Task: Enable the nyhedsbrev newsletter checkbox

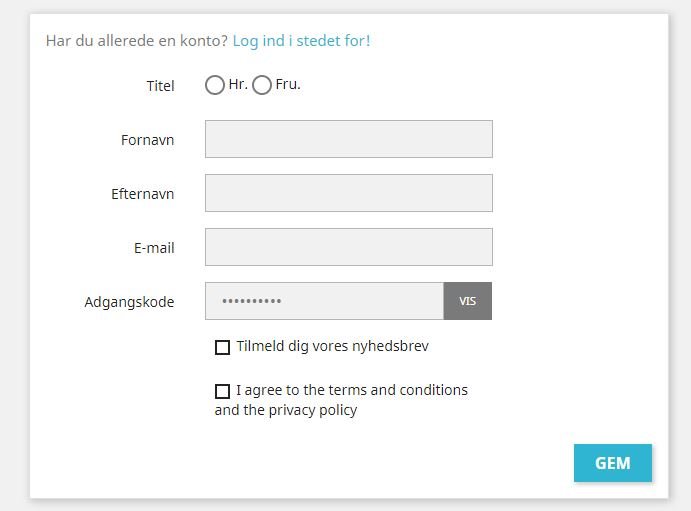Action: (x=222, y=348)
